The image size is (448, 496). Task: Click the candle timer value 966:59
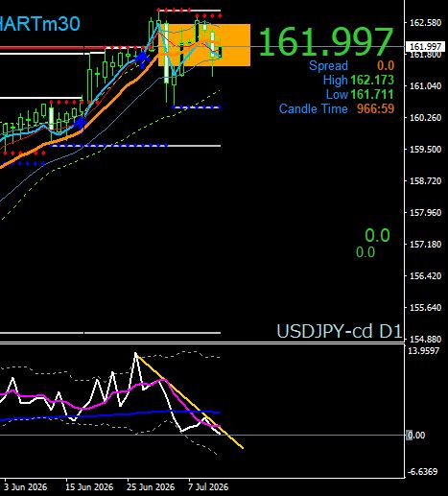coord(376,108)
